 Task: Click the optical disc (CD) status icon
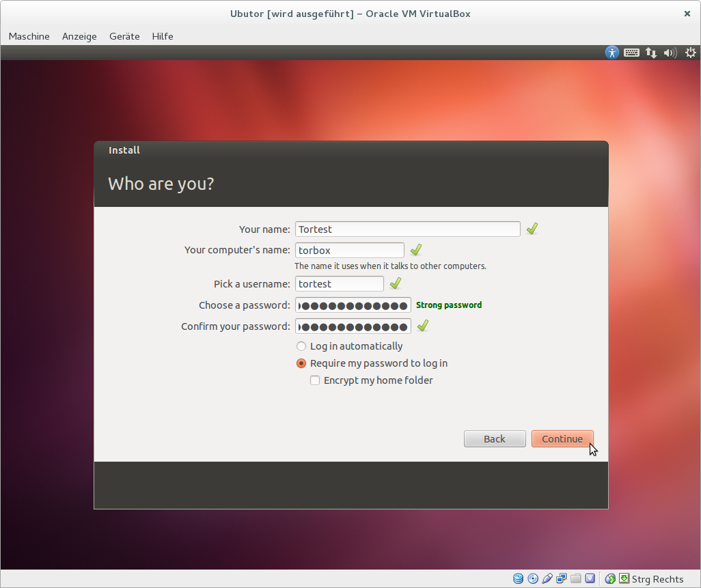533,579
